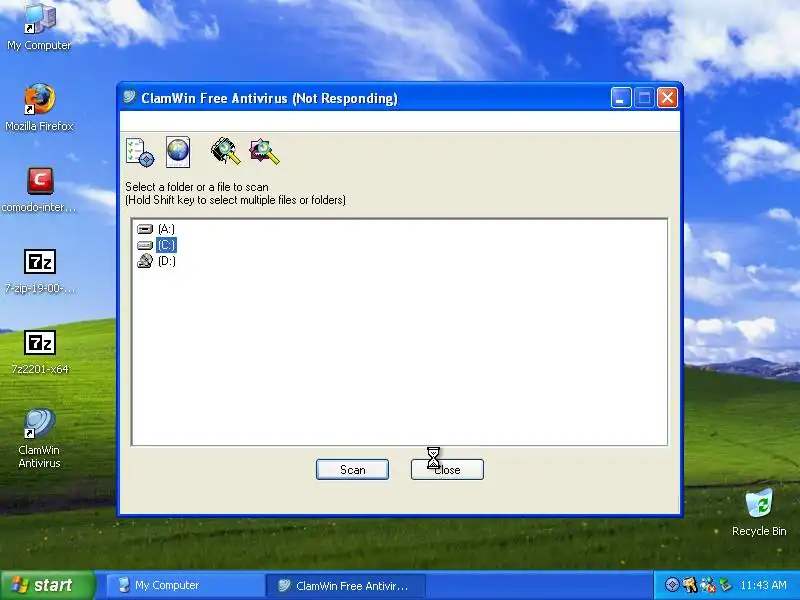
Task: Close the ClamWin window using title bar X
Action: click(x=667, y=97)
